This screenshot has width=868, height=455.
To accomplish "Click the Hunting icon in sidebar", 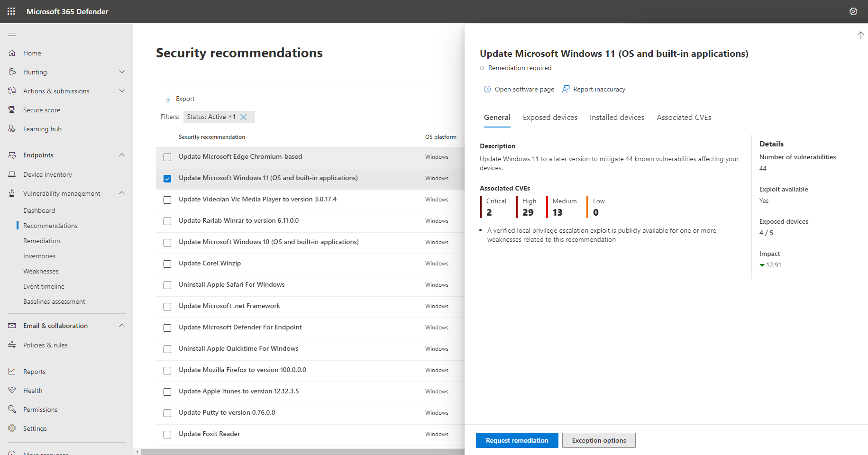I will click(x=12, y=72).
